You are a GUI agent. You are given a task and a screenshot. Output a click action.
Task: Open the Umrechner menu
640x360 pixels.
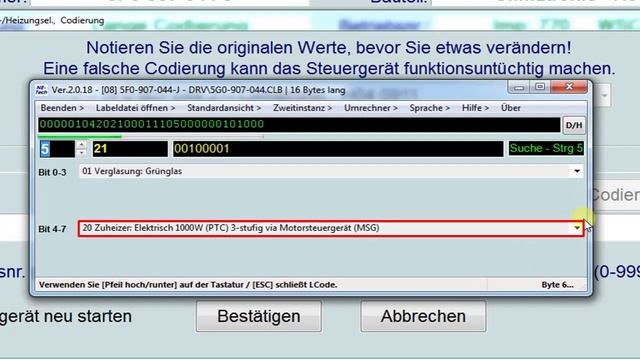coord(371,108)
